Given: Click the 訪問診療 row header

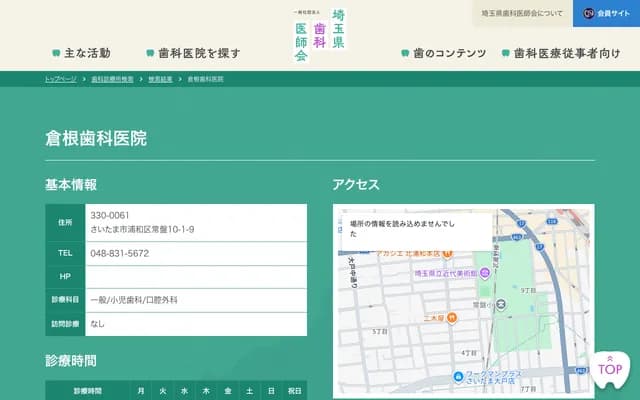Looking at the screenshot, I should pos(65,324).
